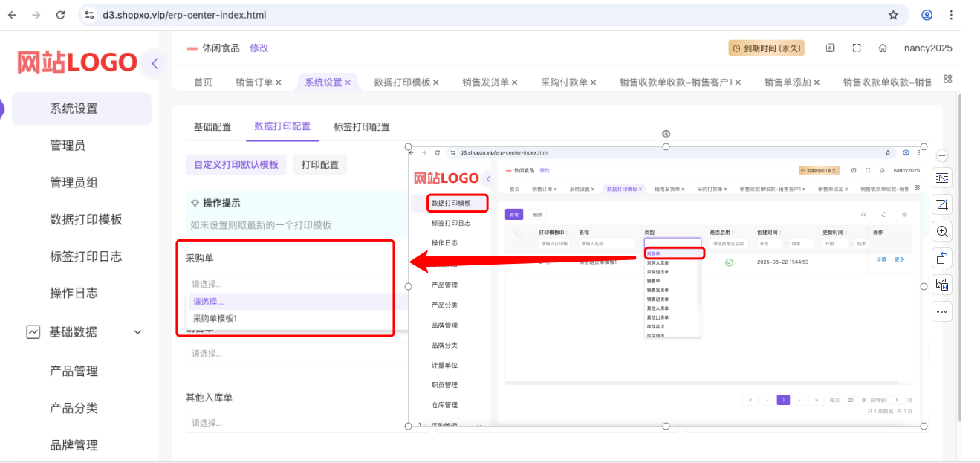
Task: Rotate the image using the rotate icon
Action: pos(942,258)
